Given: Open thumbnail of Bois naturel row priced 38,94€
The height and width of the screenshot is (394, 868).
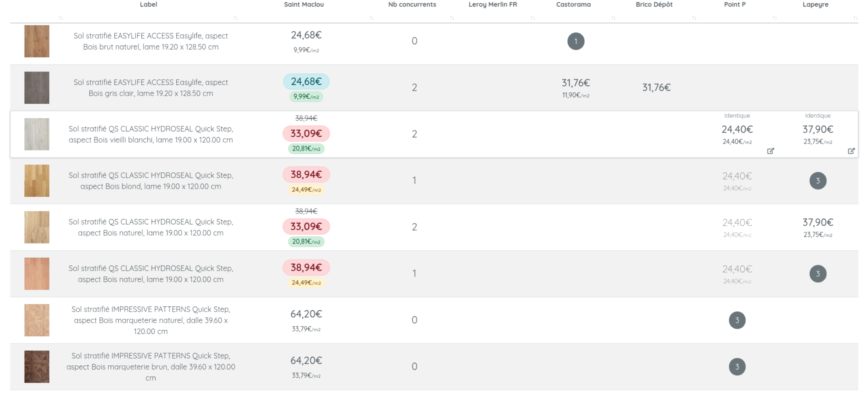Looking at the screenshot, I should point(37,274).
